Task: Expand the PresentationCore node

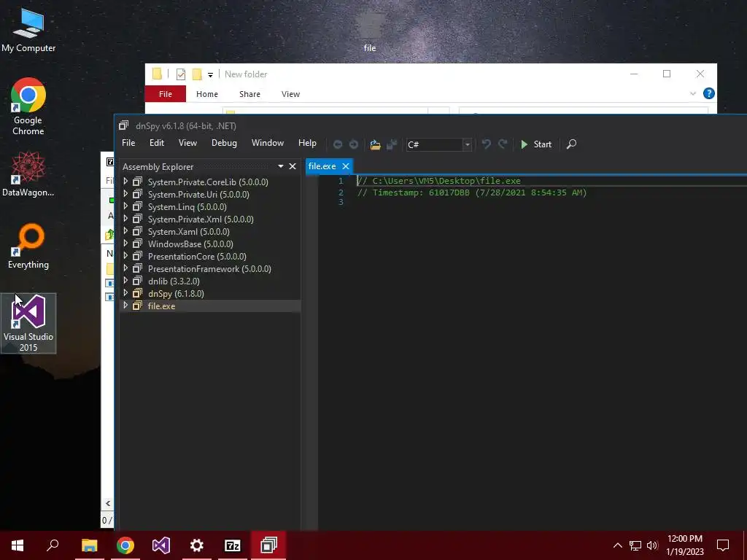Action: click(125, 256)
